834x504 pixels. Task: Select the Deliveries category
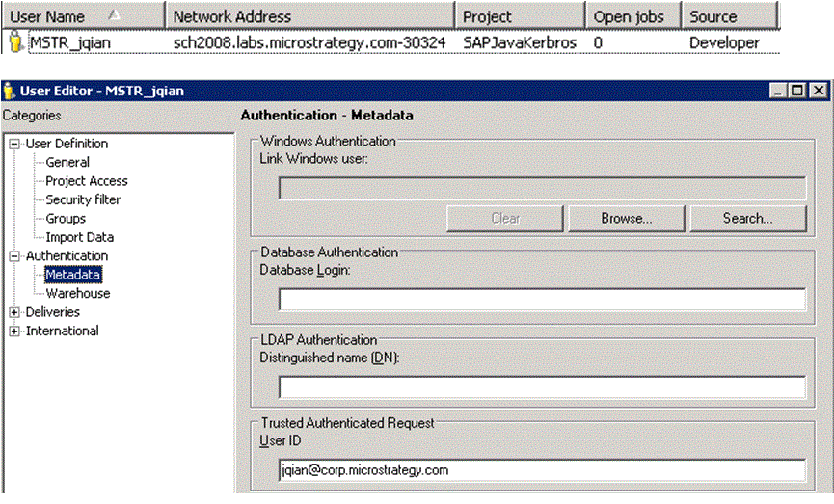tap(53, 312)
